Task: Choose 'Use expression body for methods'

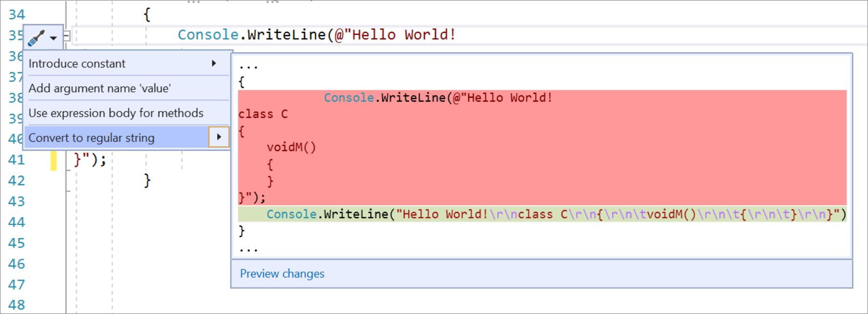Action: click(x=116, y=113)
